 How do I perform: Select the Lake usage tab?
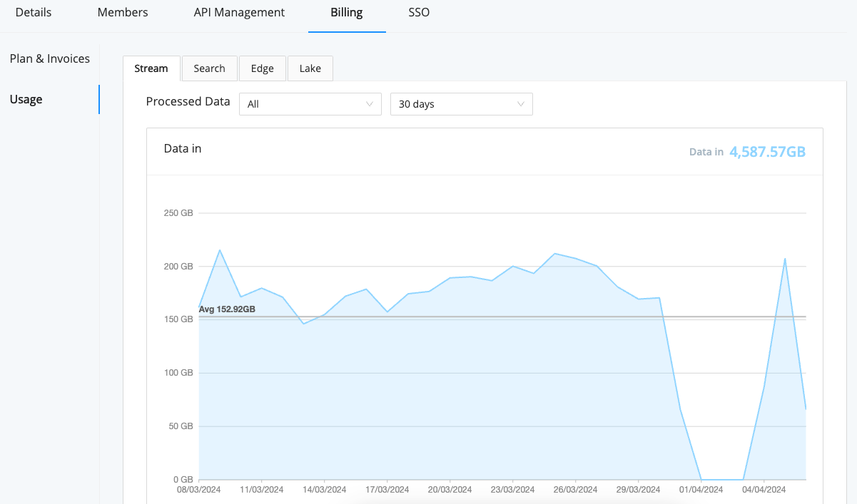(310, 68)
